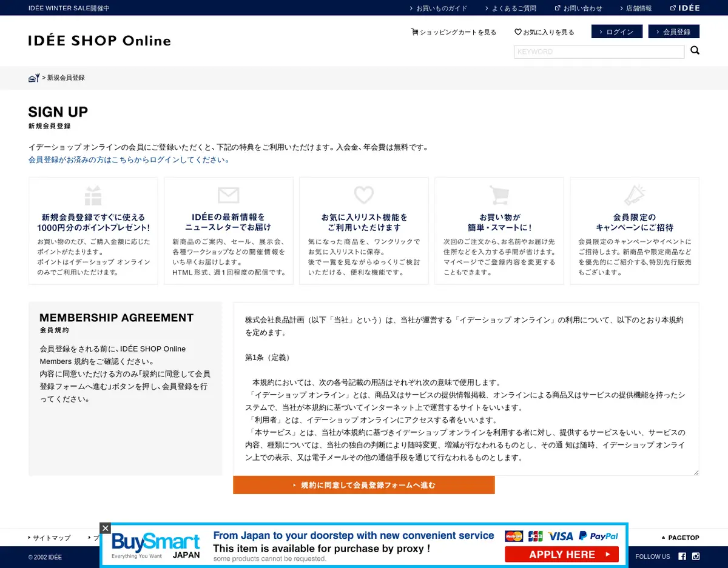Viewport: 728px width, 568px height.
Task: Open IDÉE Instagram page icon
Action: click(x=696, y=556)
